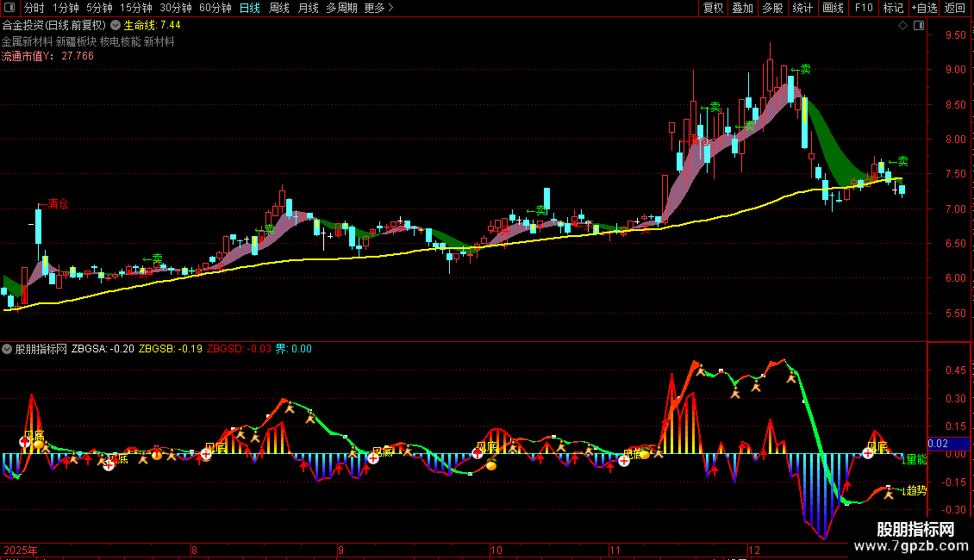Activate the 画线 drawing tools
The height and width of the screenshot is (560, 974).
(833, 8)
